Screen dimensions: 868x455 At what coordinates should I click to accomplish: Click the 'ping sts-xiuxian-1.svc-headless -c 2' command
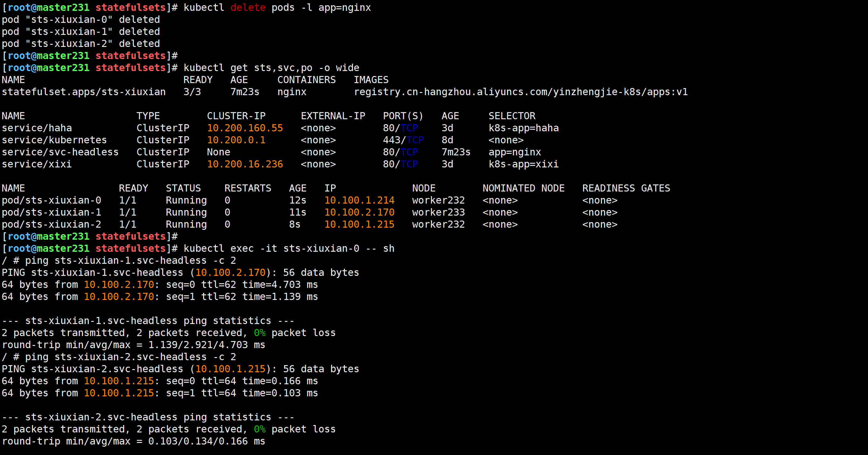click(x=130, y=260)
